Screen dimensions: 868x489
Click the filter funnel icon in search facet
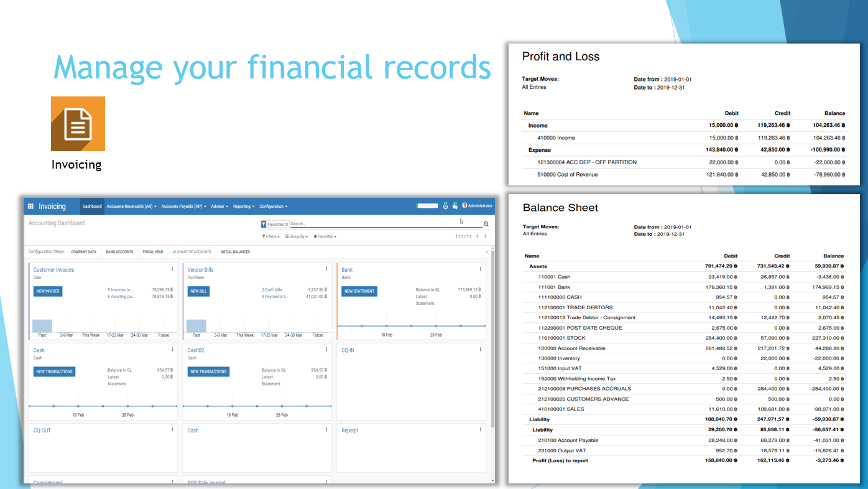(x=264, y=224)
